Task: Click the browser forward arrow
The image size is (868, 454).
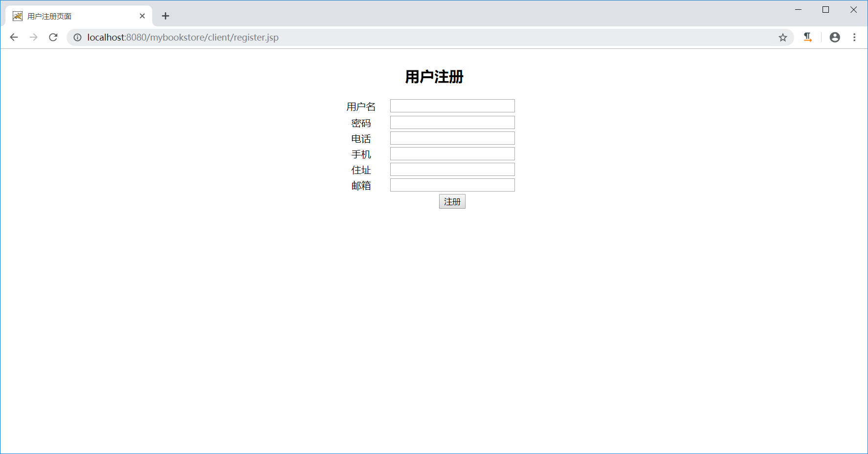Action: [x=33, y=37]
